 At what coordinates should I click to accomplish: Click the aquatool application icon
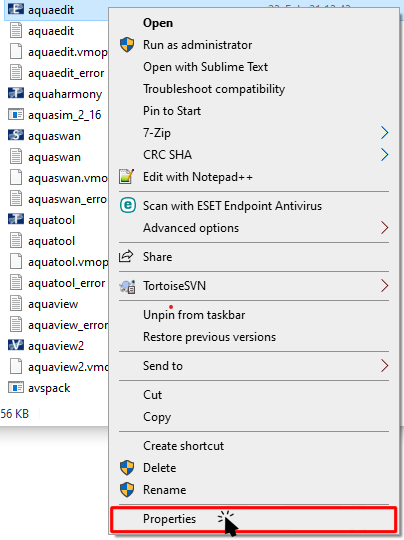pos(16,219)
